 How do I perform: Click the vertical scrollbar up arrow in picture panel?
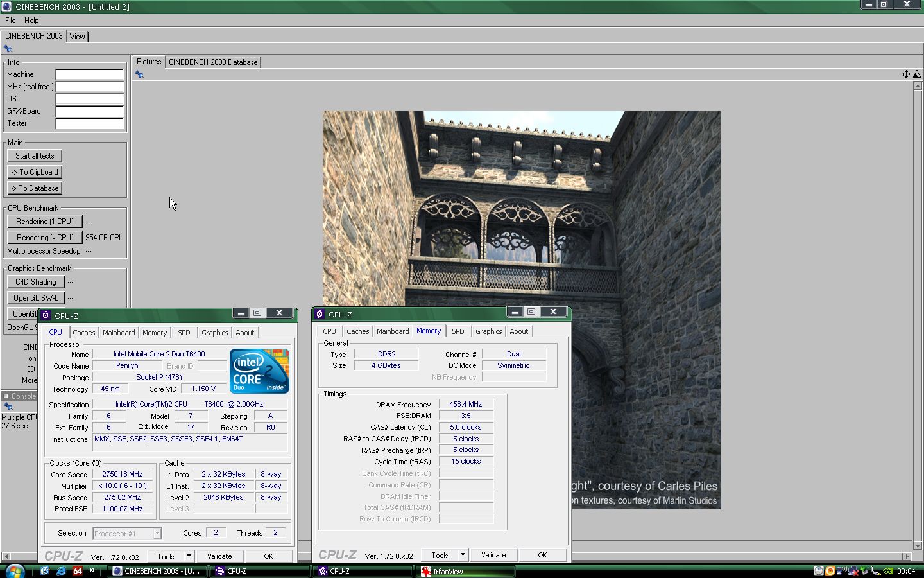pyautogui.click(x=918, y=86)
